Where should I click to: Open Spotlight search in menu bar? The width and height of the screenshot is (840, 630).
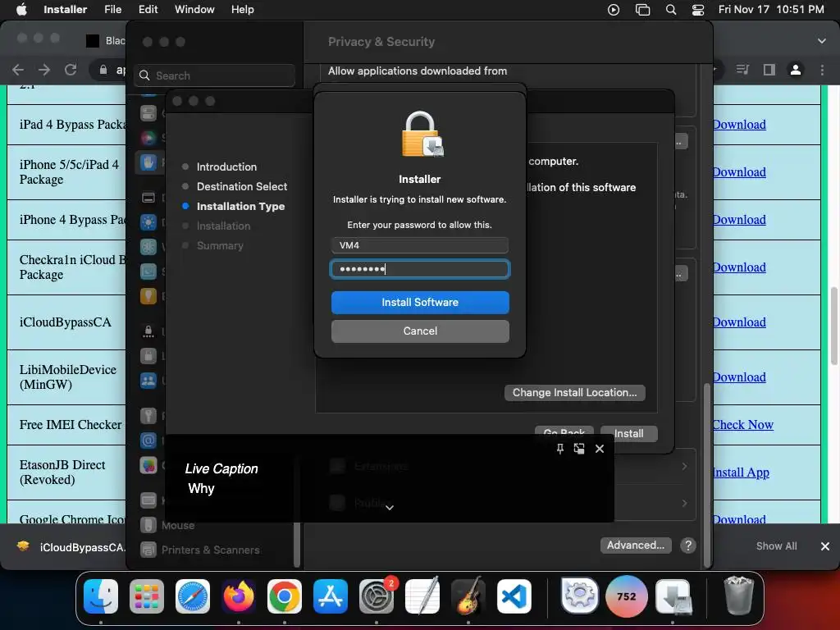click(x=670, y=10)
